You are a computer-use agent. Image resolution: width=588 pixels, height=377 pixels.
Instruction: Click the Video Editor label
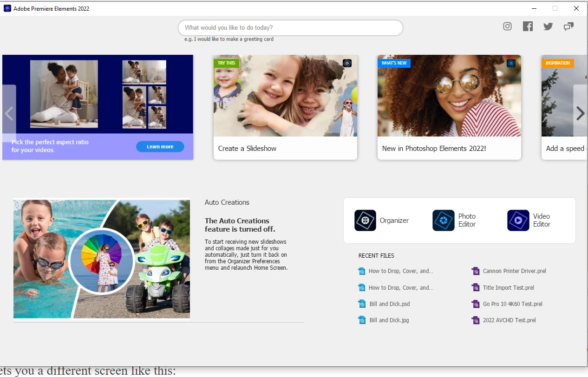coord(542,220)
